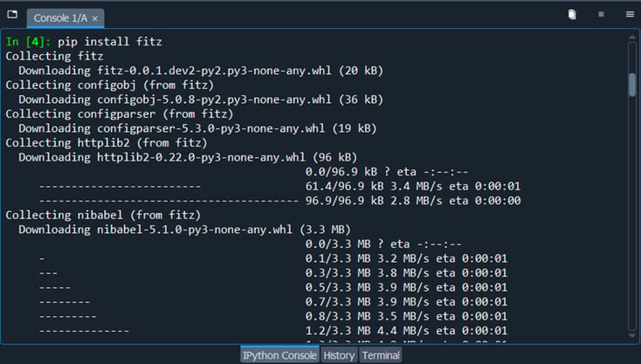Click the '0.0/96.9 kB ? eta' progress line
641x364 pixels.
(x=386, y=172)
